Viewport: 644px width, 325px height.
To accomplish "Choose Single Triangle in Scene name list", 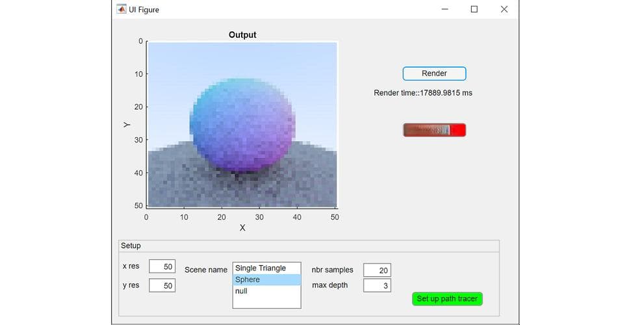I will tap(266, 268).
